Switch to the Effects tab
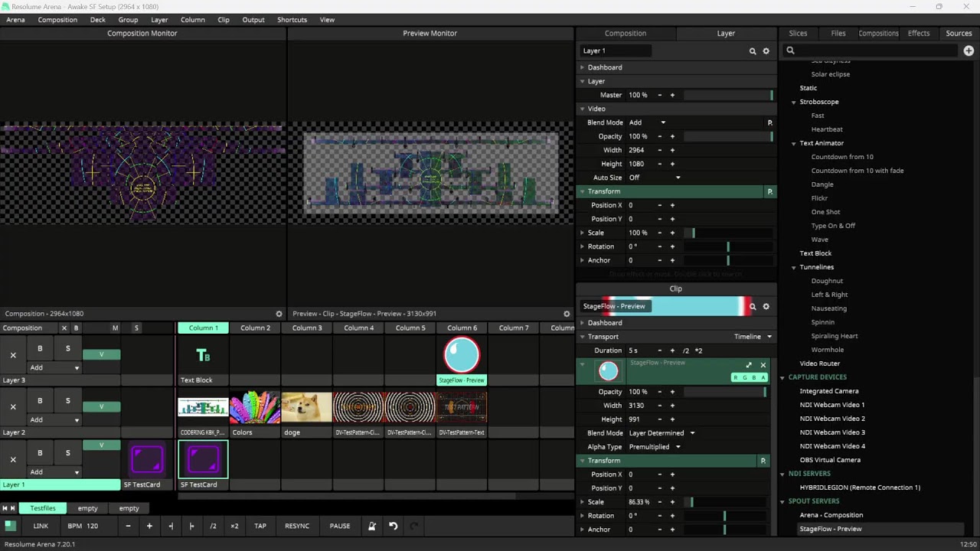 point(919,34)
